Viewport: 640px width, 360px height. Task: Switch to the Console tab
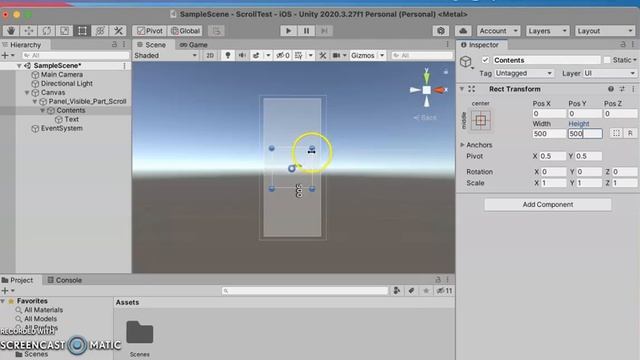pyautogui.click(x=65, y=280)
